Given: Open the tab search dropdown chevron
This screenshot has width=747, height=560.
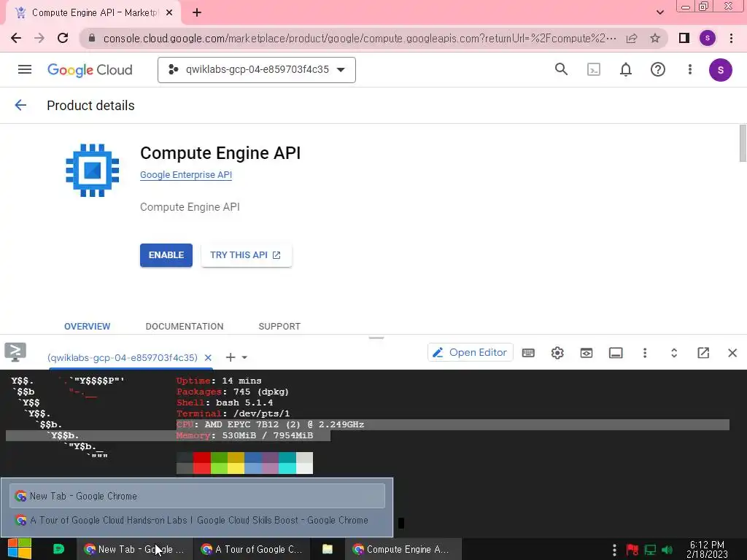Looking at the screenshot, I should 659,12.
